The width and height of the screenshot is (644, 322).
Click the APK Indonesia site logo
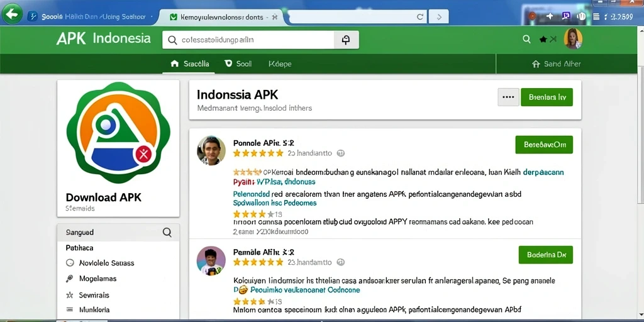[104, 38]
